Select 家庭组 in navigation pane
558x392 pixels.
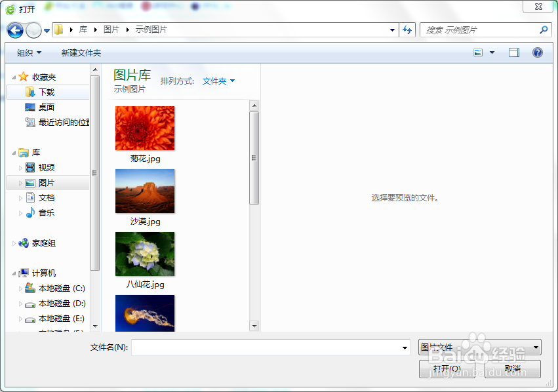click(x=44, y=243)
